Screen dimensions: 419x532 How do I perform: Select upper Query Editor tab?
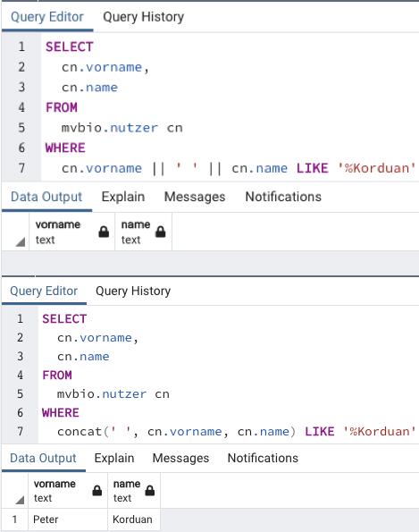[x=47, y=17]
